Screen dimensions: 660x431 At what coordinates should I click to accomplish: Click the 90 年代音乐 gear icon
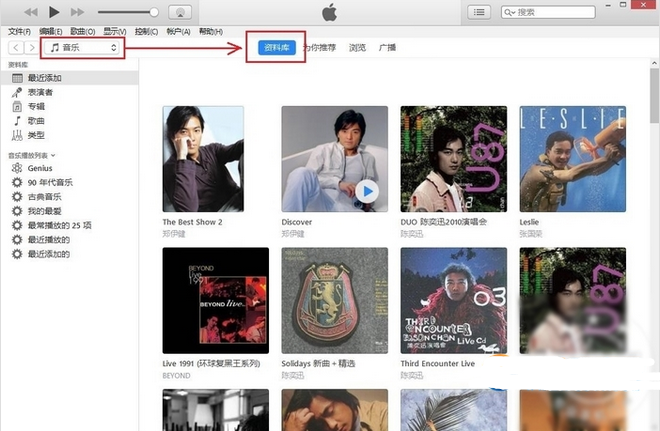coord(17,182)
